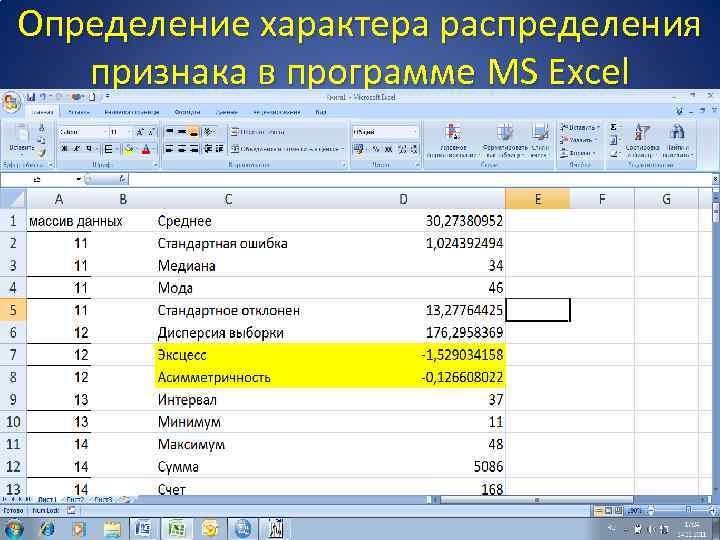Open Conditional Formatting (Условное форматирование)
720x540 pixels.
pos(453,141)
